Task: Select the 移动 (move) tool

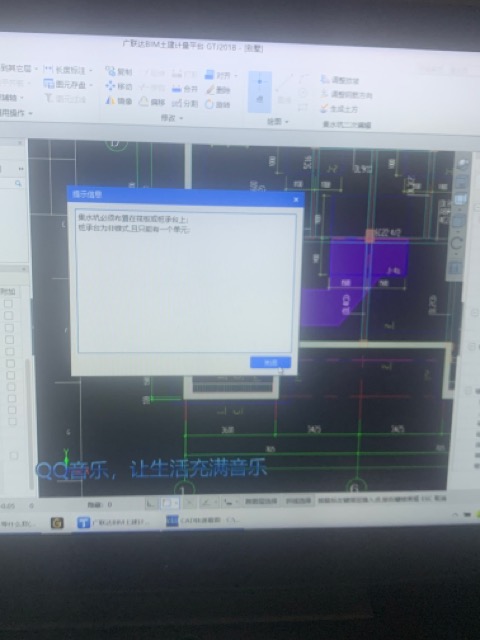Action: pos(119,86)
